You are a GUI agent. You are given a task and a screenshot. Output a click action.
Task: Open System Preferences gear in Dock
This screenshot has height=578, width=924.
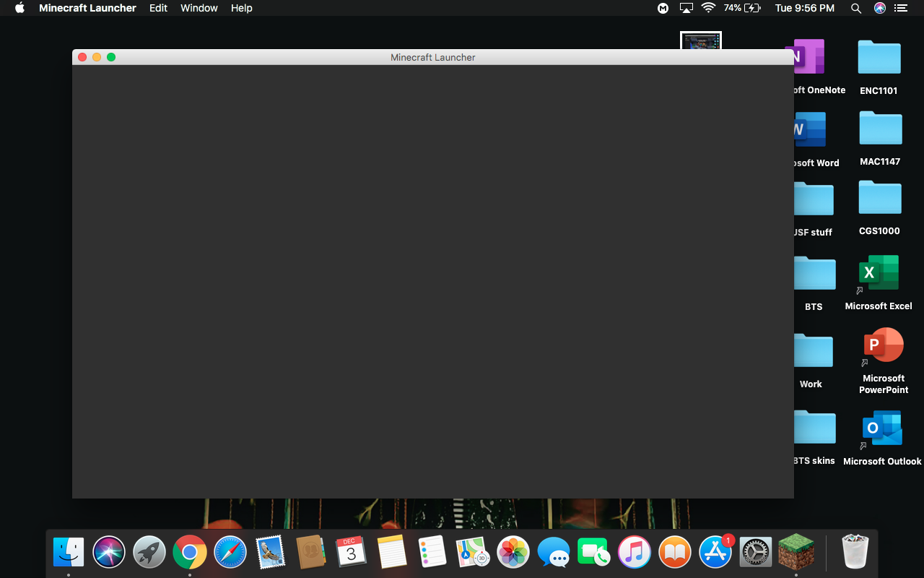756,553
